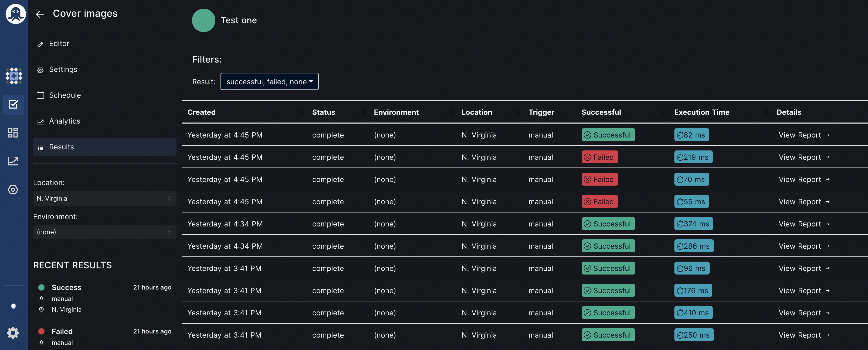Viewport: 868px width, 350px height.
Task: Open the Result filter dropdown
Action: (x=269, y=81)
